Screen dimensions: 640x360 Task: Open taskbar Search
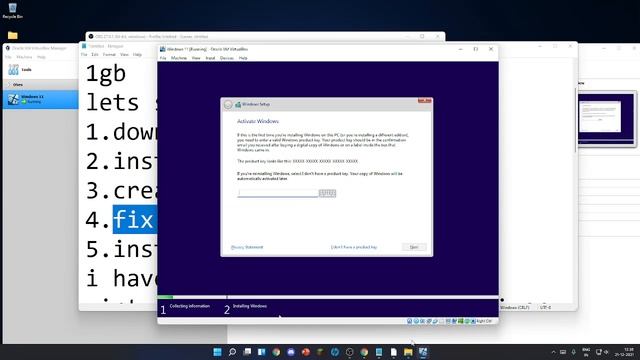(x=232, y=352)
